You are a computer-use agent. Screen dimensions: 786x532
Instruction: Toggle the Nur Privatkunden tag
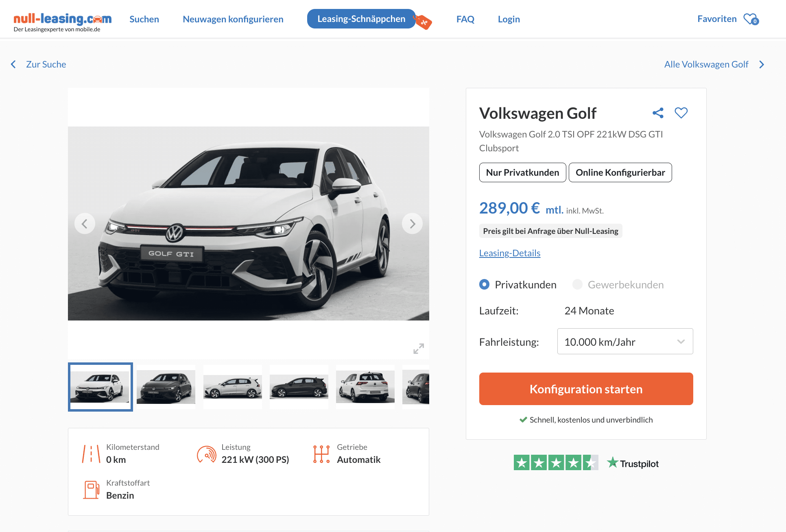coord(522,172)
